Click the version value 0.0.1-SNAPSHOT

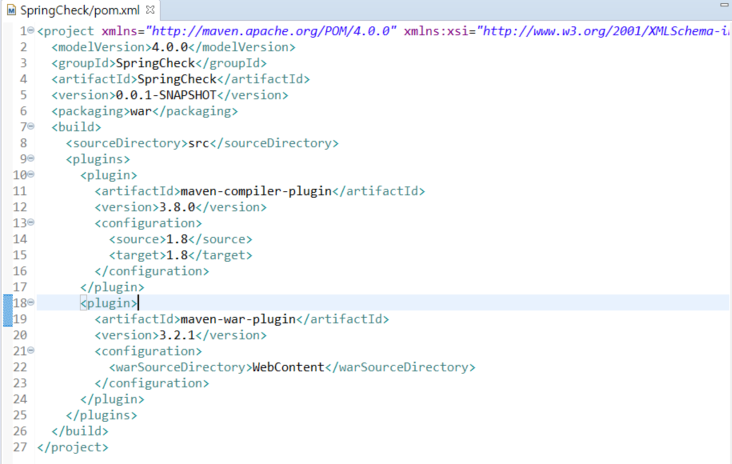[x=166, y=95]
